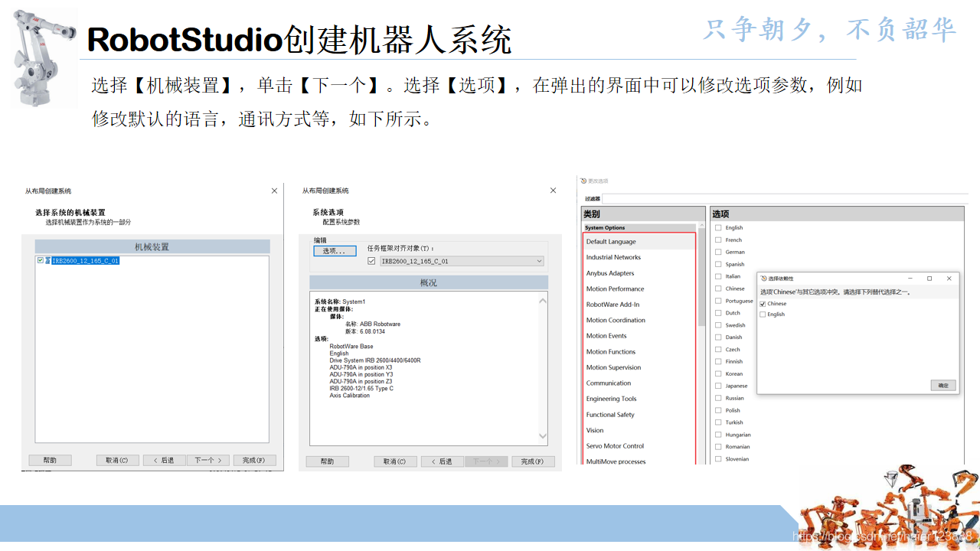
Task: Select Motion Supervision category
Action: [x=639, y=367]
